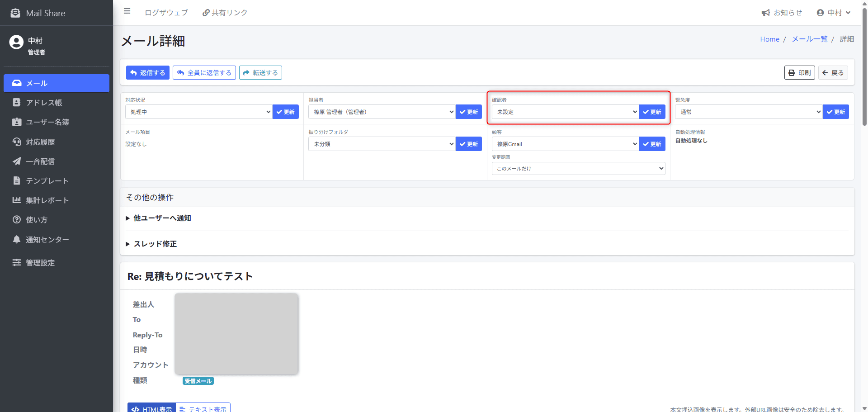868x412 pixels.
Task: Click the 使い方 question mark icon
Action: [17, 219]
